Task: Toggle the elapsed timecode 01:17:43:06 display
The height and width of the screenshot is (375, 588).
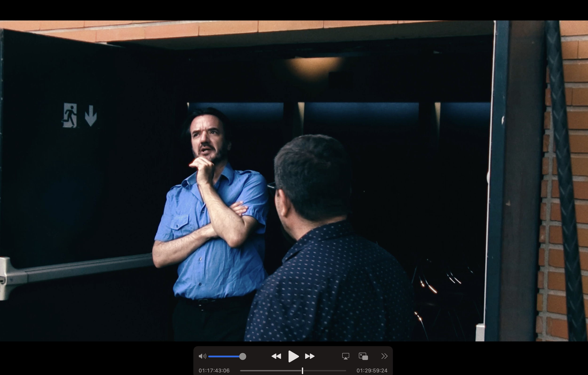Action: (x=214, y=371)
